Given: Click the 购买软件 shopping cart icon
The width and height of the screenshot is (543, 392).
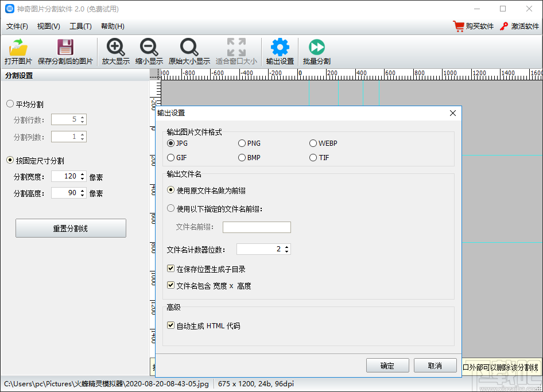Looking at the screenshot, I should 459,26.
